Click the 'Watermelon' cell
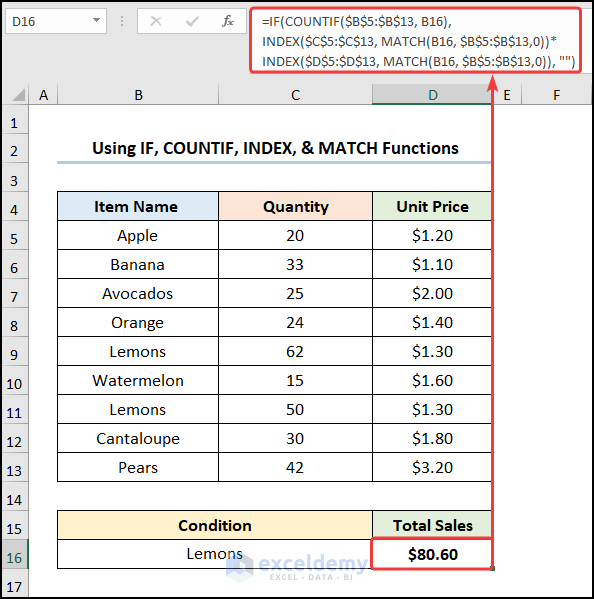Image resolution: width=594 pixels, height=599 pixels. (x=138, y=380)
